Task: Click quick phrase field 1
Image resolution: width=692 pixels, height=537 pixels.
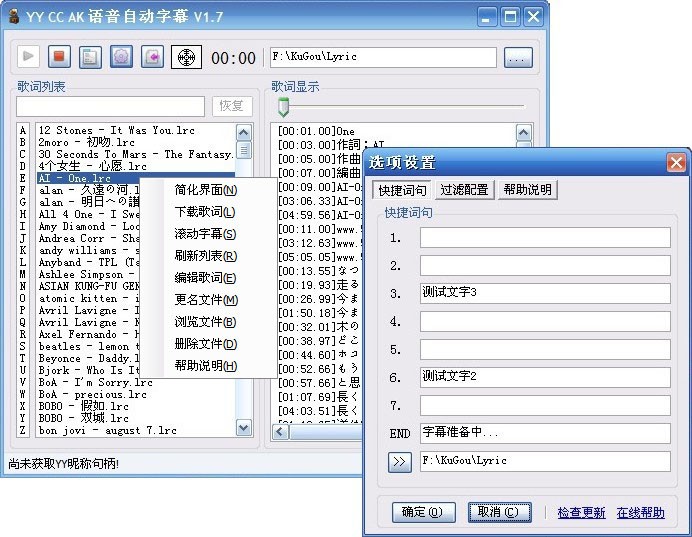Action: pyautogui.click(x=545, y=238)
